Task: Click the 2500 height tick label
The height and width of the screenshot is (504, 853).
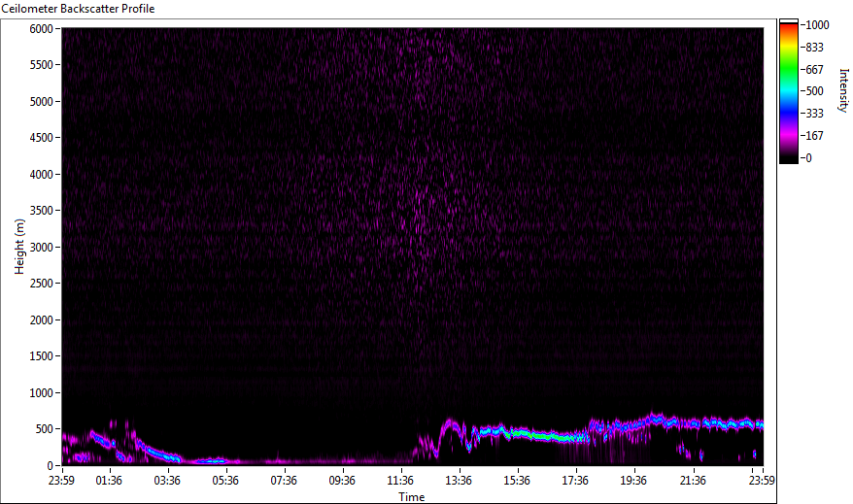Action: pos(42,284)
